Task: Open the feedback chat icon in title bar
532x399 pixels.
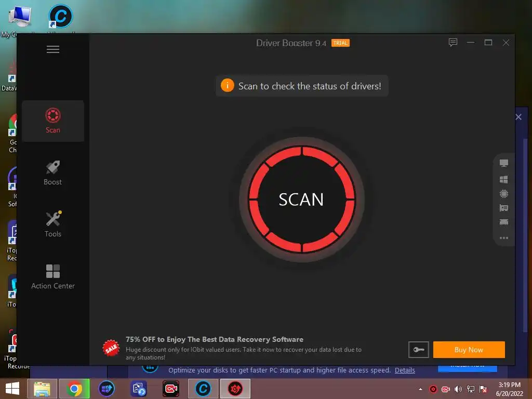Action: 453,43
